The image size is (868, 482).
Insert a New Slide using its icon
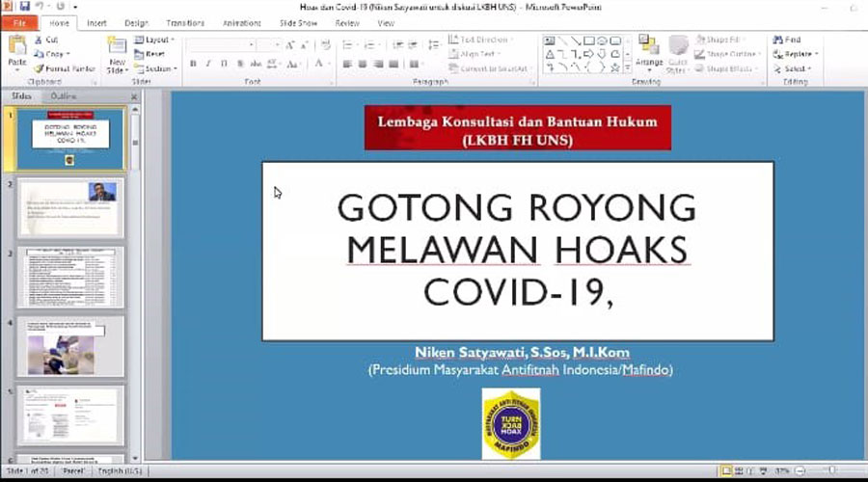pyautogui.click(x=117, y=45)
